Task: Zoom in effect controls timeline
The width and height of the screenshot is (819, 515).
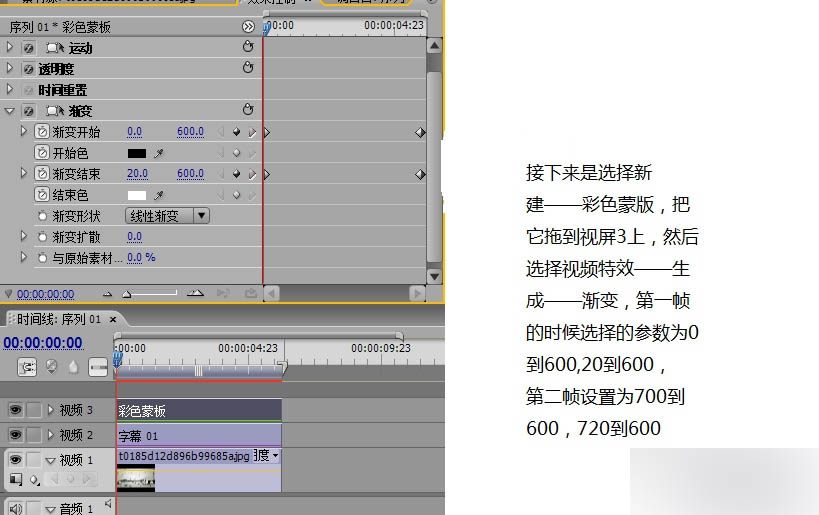Action: click(195, 294)
